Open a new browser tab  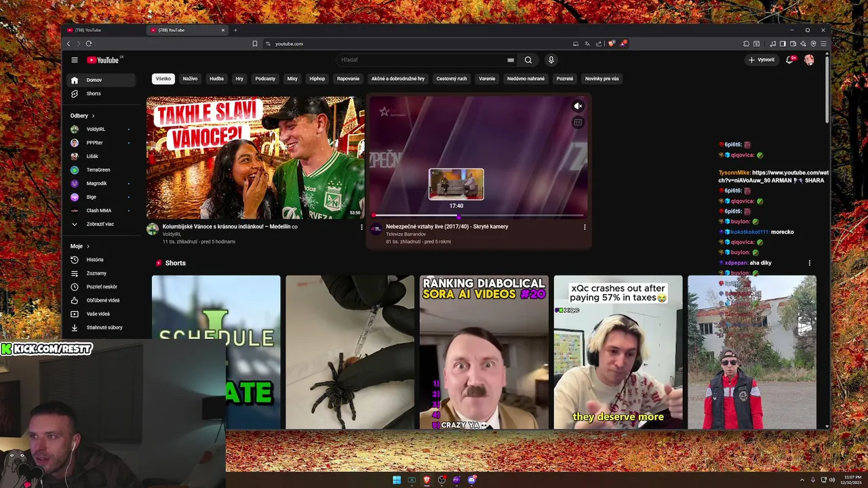(x=235, y=30)
